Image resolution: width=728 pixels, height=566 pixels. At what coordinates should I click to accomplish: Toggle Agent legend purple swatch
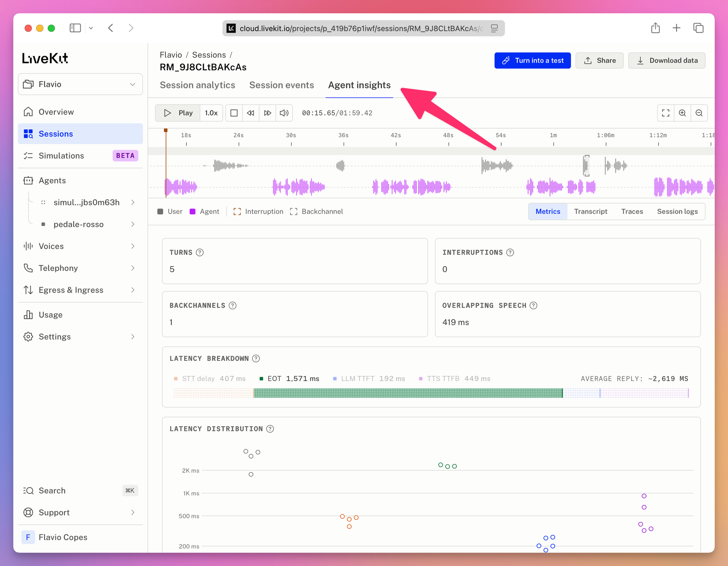193,212
